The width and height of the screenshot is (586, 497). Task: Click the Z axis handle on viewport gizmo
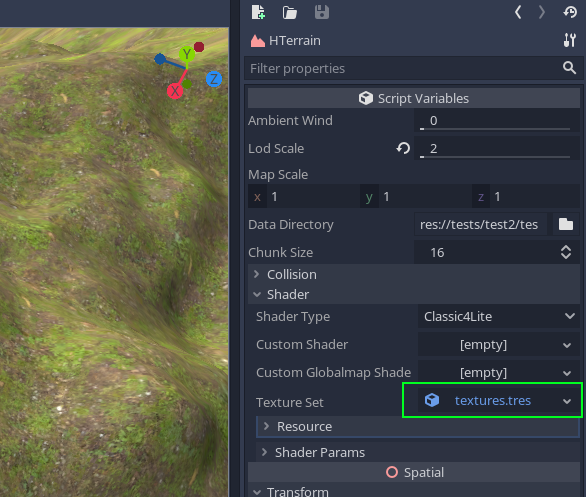[x=214, y=79]
